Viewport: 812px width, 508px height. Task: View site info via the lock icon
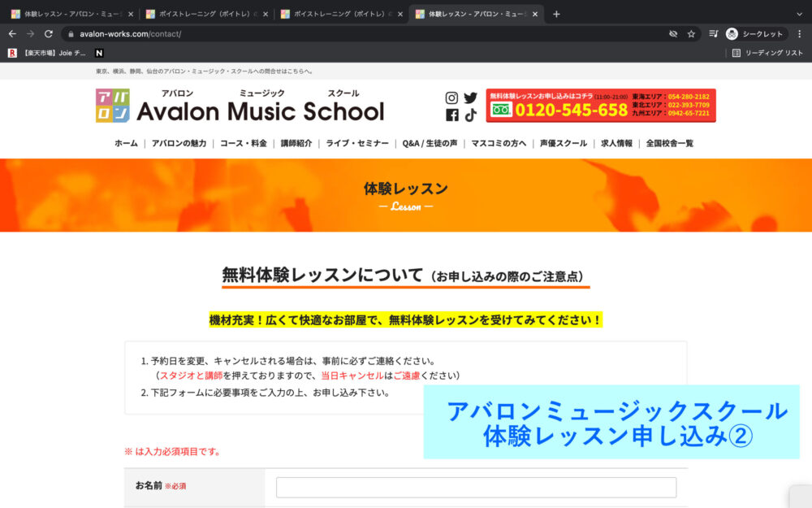tap(71, 34)
